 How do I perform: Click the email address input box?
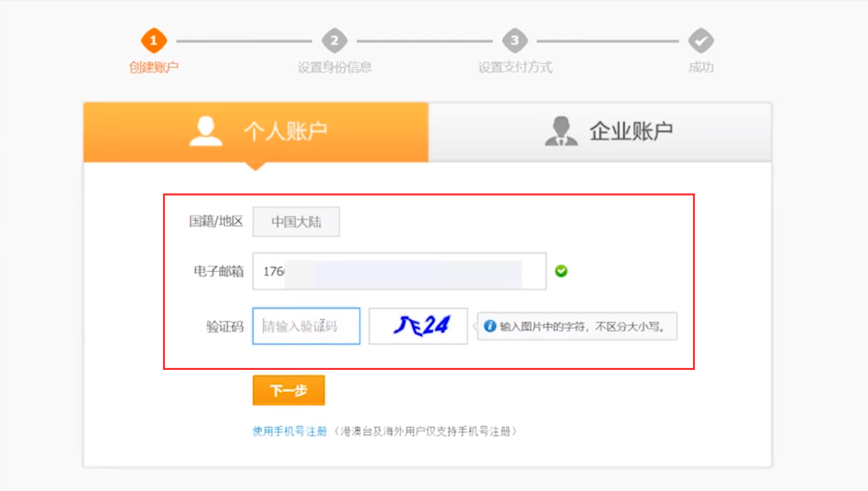pyautogui.click(x=399, y=271)
